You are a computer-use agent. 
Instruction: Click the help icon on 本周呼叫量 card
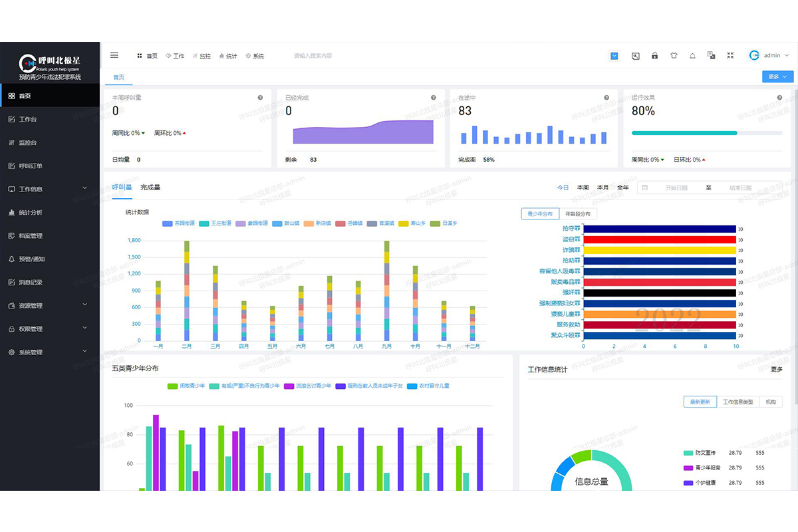(260, 98)
